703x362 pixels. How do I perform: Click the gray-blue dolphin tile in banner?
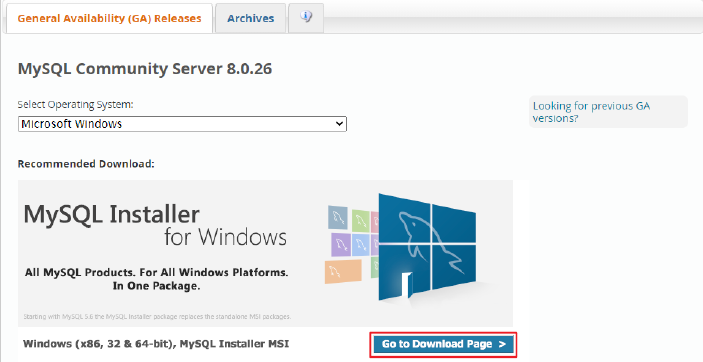pyautogui.click(x=337, y=218)
